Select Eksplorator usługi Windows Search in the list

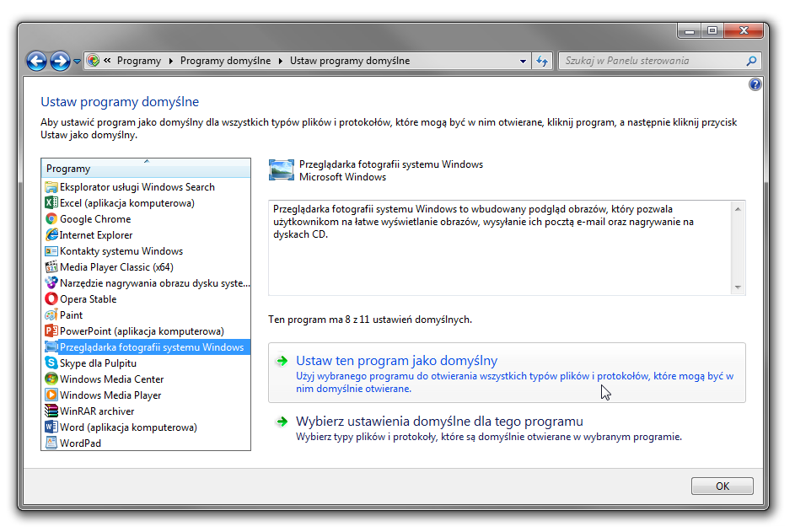click(x=146, y=187)
